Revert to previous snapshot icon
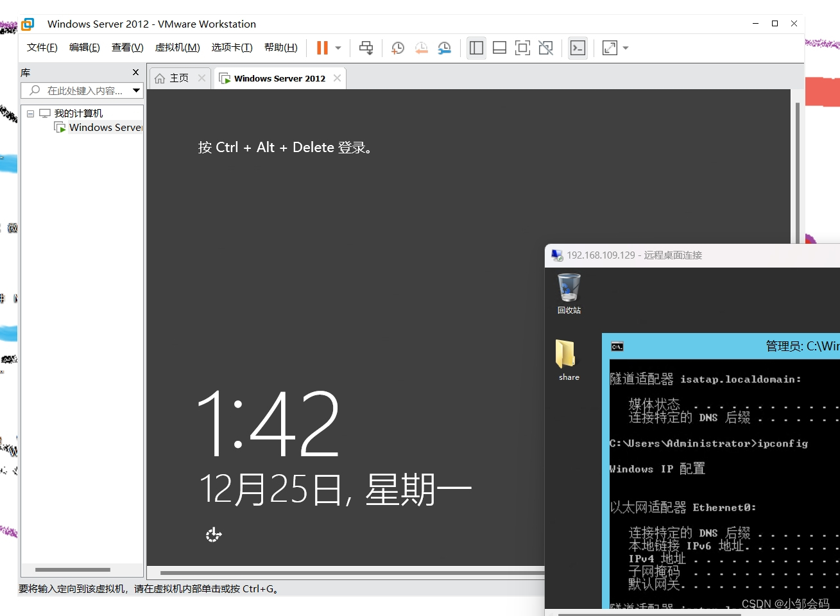 (x=421, y=47)
